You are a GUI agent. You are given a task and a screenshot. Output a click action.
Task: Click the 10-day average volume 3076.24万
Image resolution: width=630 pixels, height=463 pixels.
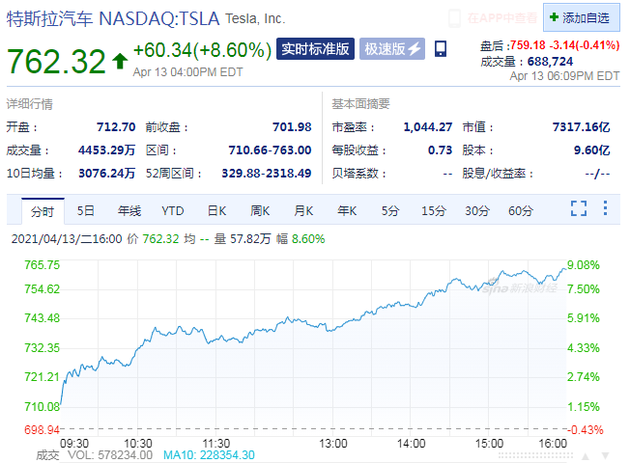[106, 173]
